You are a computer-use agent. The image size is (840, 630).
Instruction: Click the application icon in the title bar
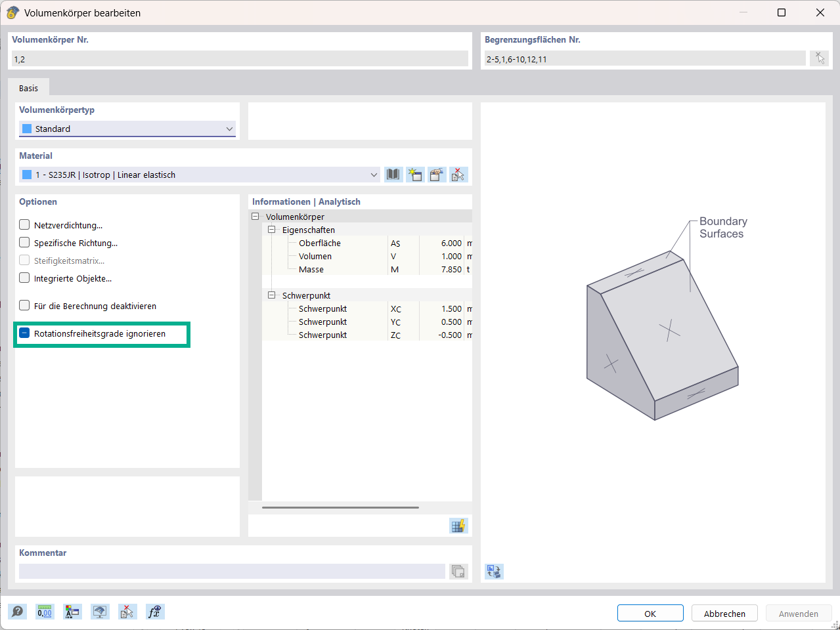(12, 12)
